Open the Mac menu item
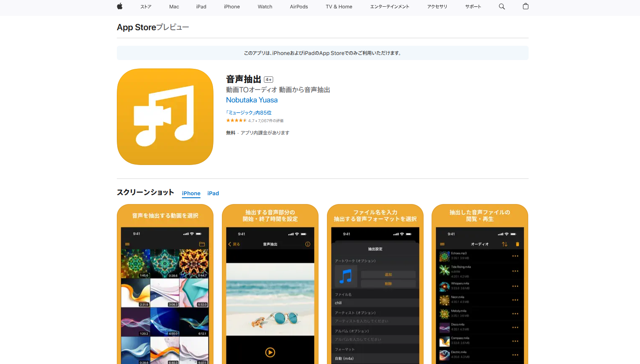640x364 pixels. coord(174,7)
